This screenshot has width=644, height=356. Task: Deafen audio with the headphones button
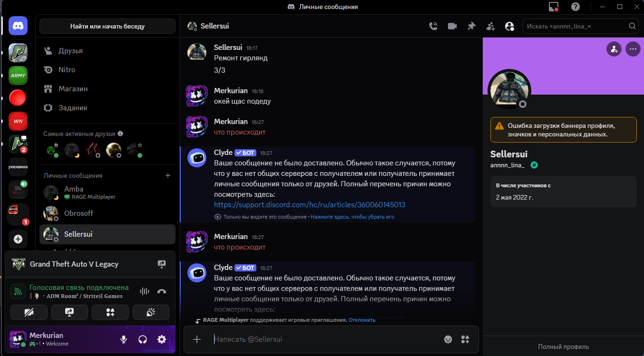click(142, 339)
